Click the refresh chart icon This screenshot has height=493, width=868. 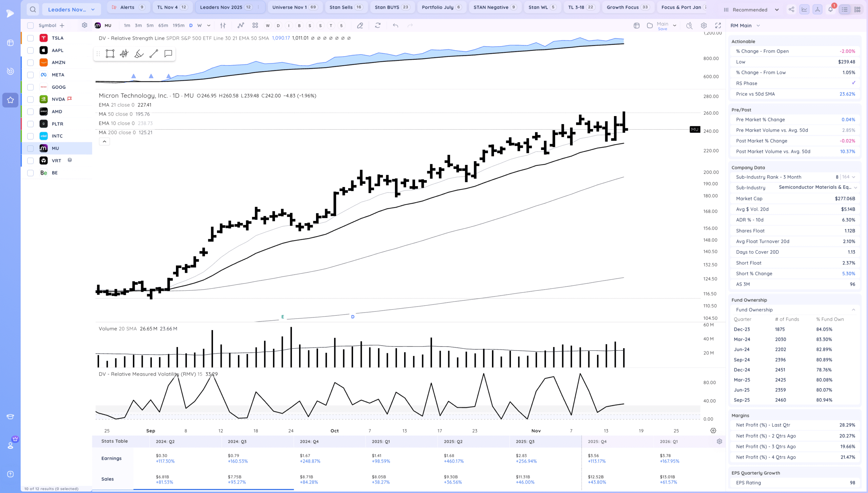pos(378,25)
